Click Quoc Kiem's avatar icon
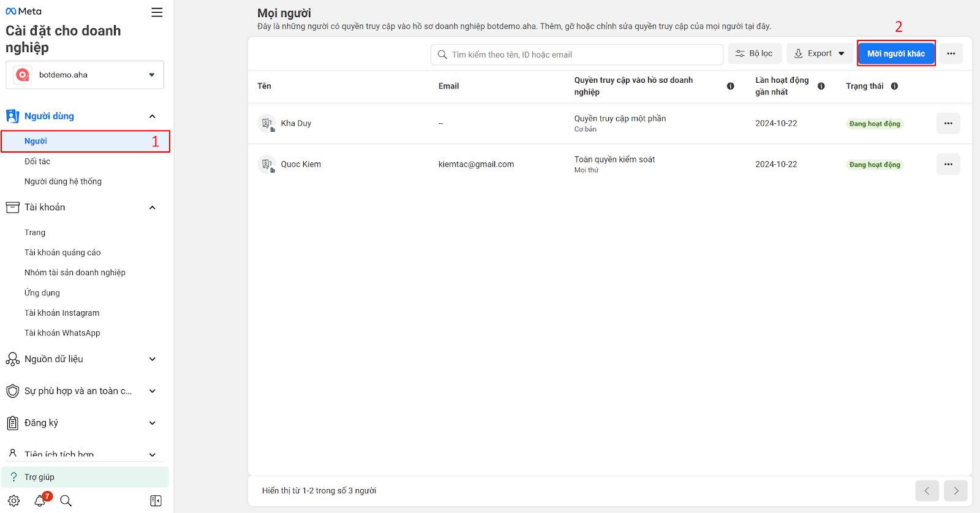980x513 pixels. pos(266,164)
